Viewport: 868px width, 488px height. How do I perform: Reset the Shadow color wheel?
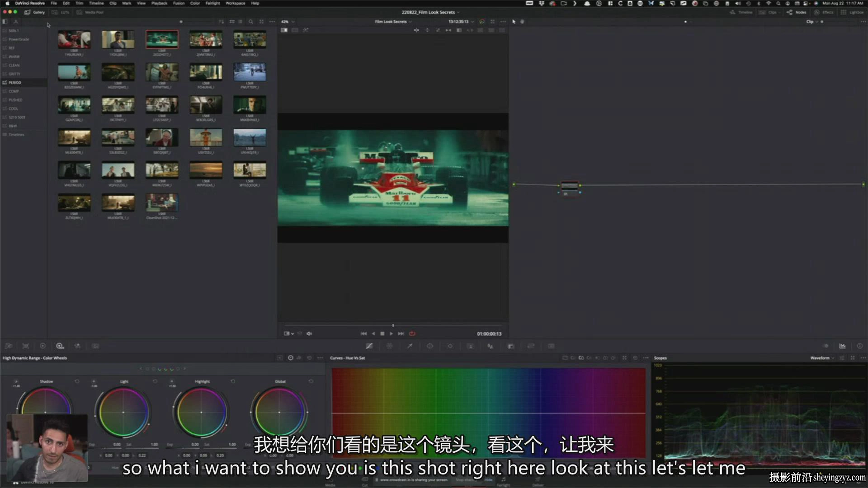[x=77, y=381]
